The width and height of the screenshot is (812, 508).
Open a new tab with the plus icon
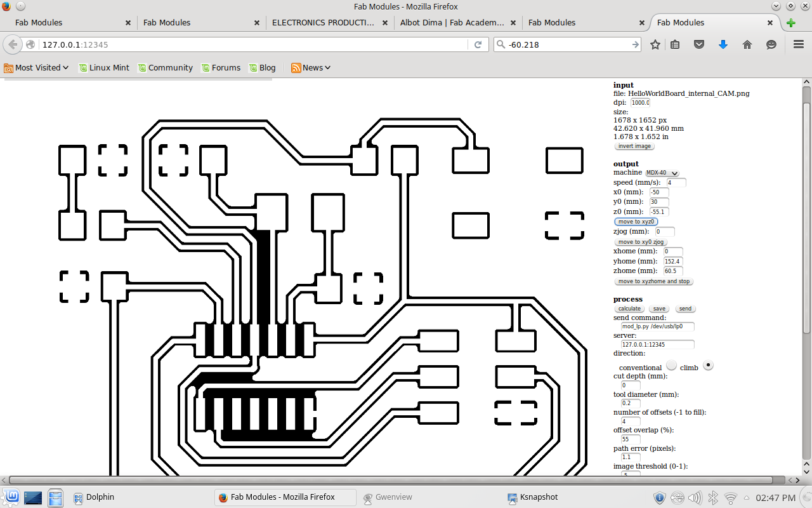pos(791,23)
